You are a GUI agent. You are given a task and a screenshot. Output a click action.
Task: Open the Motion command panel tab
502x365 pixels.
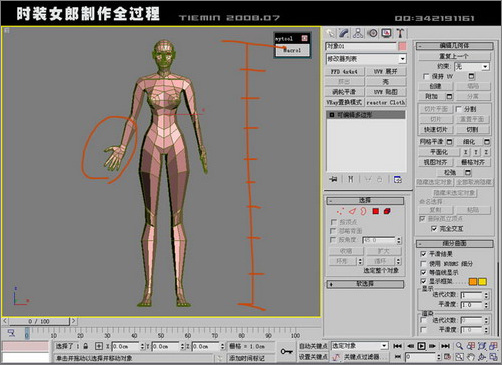[372, 33]
